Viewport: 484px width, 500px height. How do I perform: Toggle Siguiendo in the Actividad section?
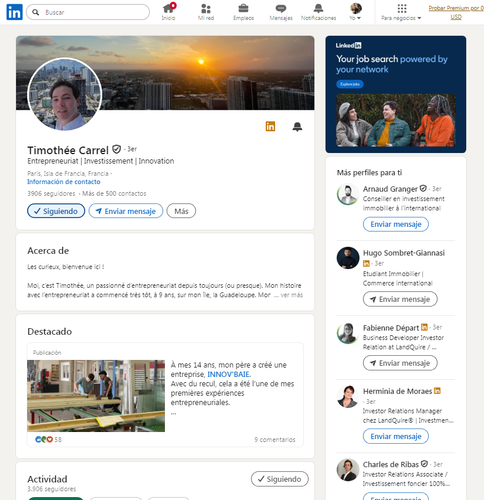tap(280, 479)
